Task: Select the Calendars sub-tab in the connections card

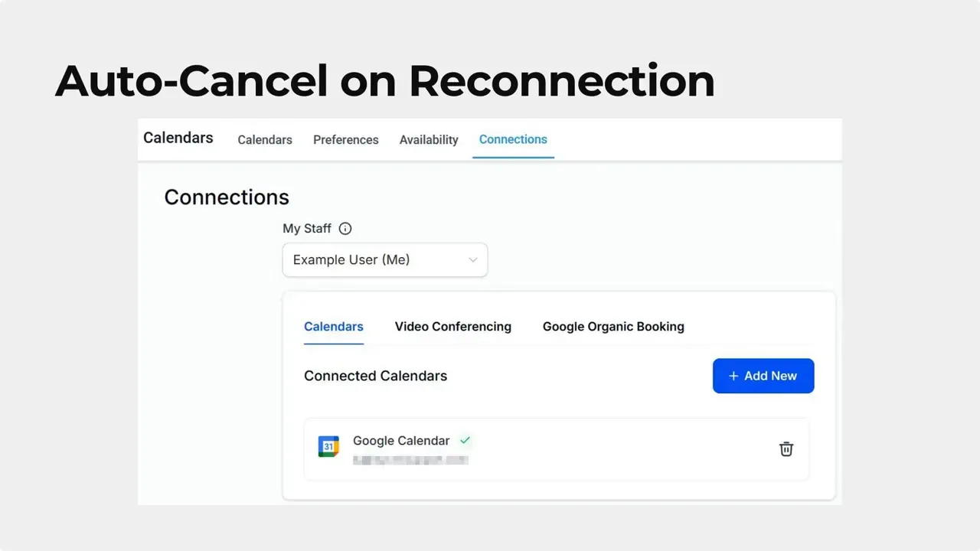Action: click(x=333, y=327)
